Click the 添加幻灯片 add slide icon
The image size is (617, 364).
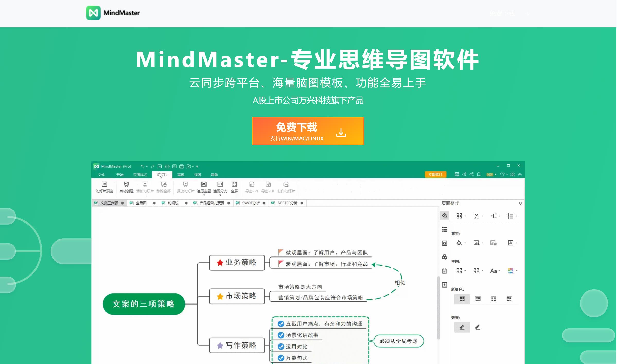click(x=145, y=184)
